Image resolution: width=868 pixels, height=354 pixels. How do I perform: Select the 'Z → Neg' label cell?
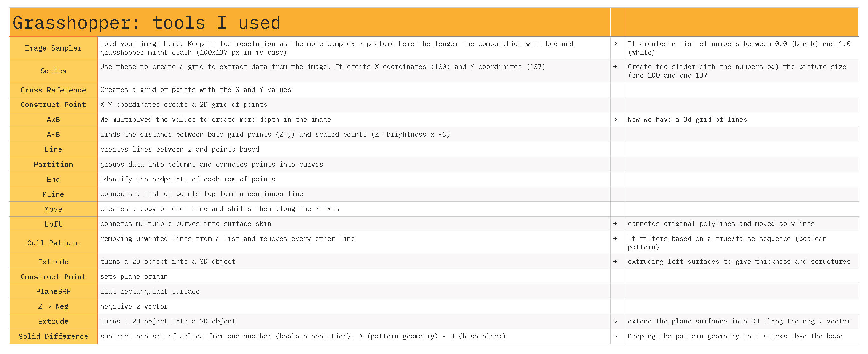53,306
